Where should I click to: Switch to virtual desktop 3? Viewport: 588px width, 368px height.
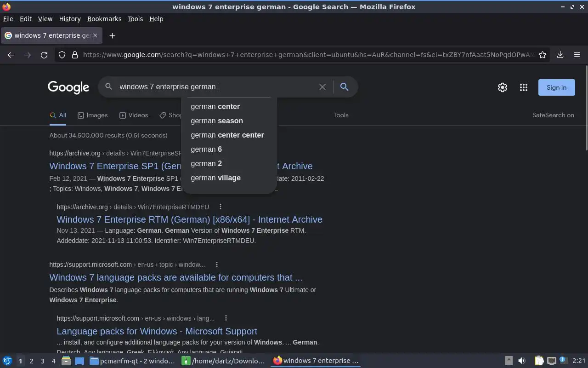tap(42, 361)
